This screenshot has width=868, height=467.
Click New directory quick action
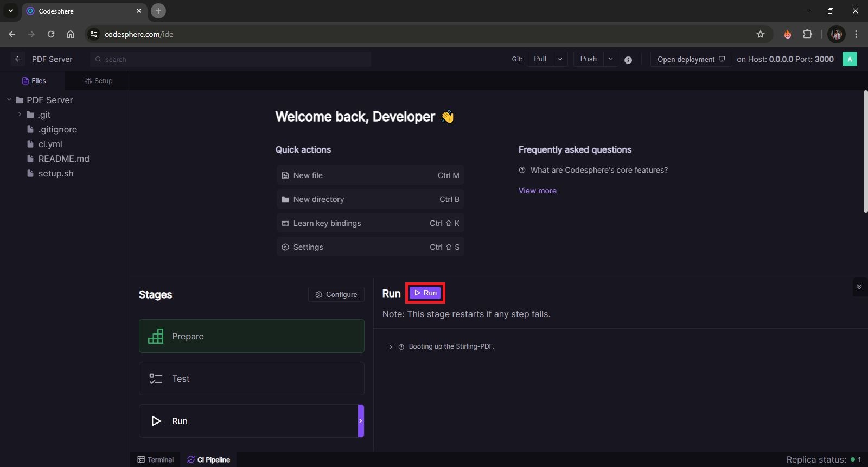371,199
